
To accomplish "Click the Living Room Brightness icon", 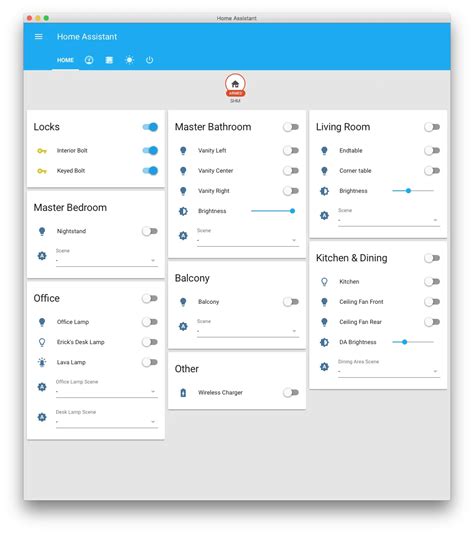I will (324, 191).
